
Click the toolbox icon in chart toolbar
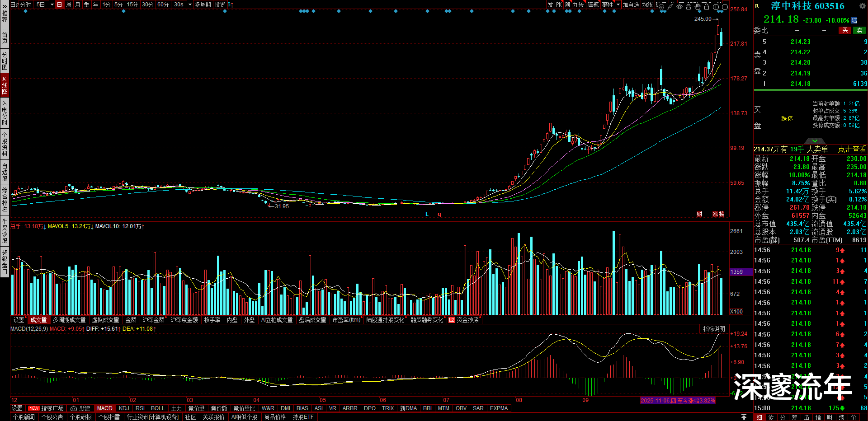(x=689, y=6)
